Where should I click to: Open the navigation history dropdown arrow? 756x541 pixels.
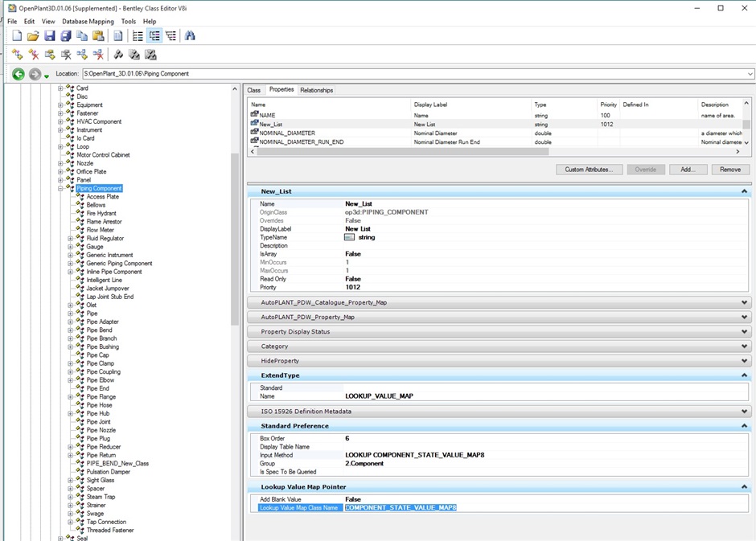pyautogui.click(x=47, y=76)
